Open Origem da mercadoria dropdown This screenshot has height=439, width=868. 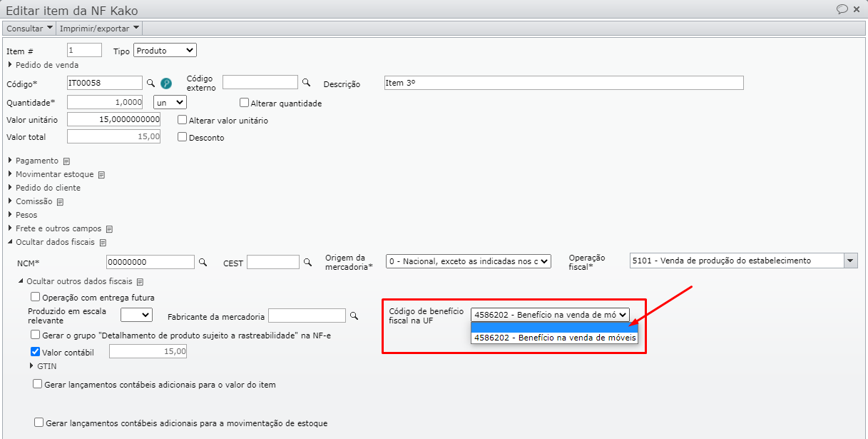pyautogui.click(x=469, y=261)
